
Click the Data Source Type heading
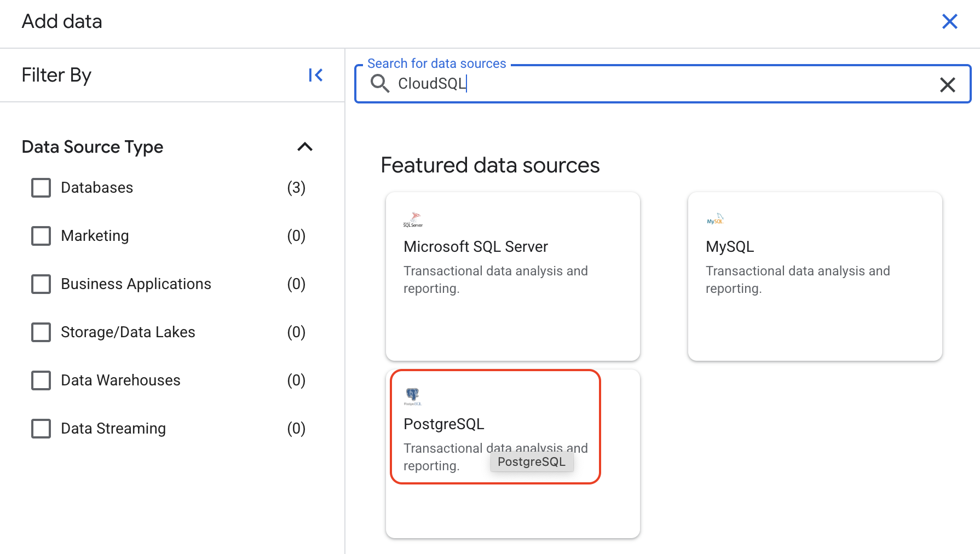[93, 147]
